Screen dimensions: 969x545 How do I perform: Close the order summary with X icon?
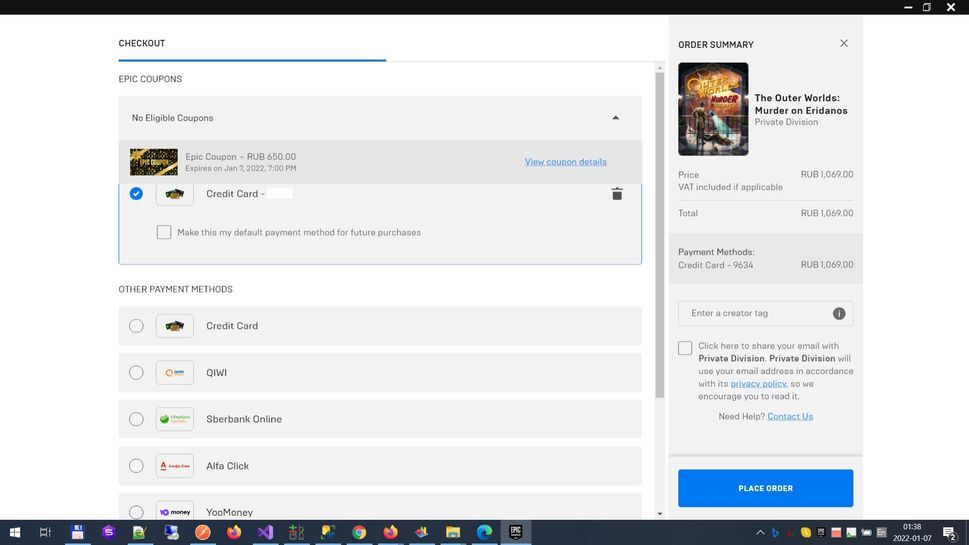click(x=843, y=44)
